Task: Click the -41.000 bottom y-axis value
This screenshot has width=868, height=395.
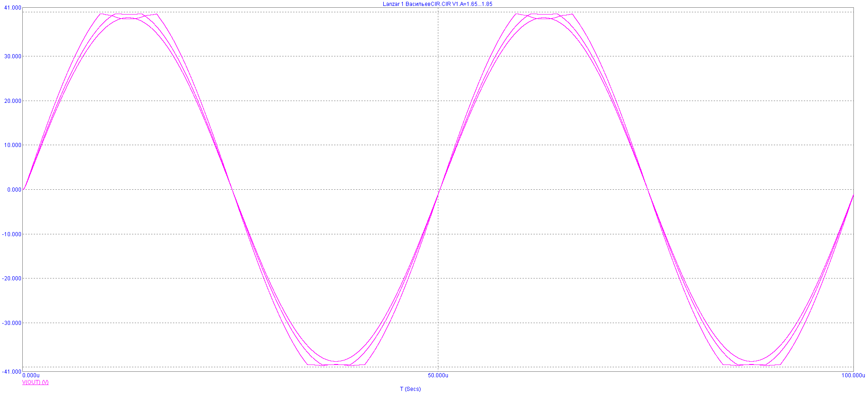Action: [12, 372]
